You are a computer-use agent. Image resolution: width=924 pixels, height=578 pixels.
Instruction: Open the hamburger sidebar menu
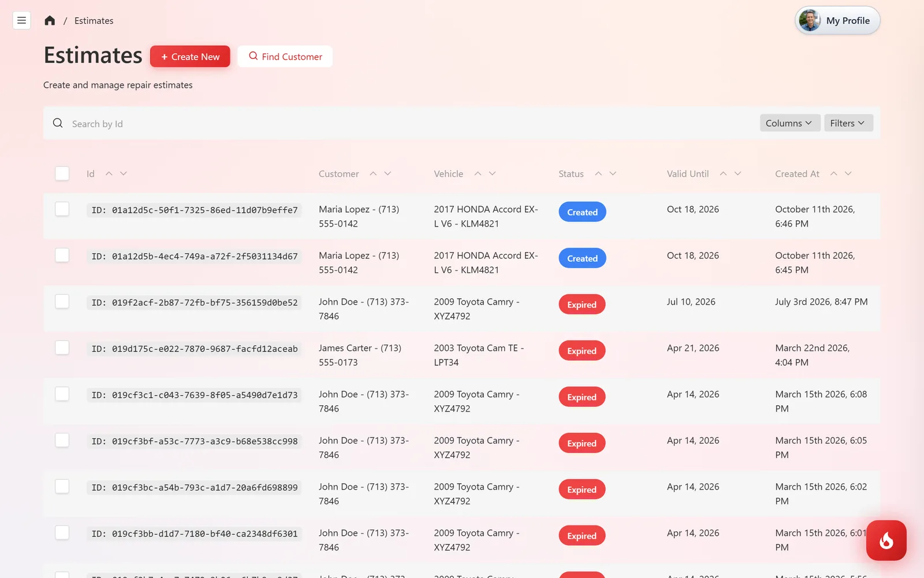[x=21, y=20]
